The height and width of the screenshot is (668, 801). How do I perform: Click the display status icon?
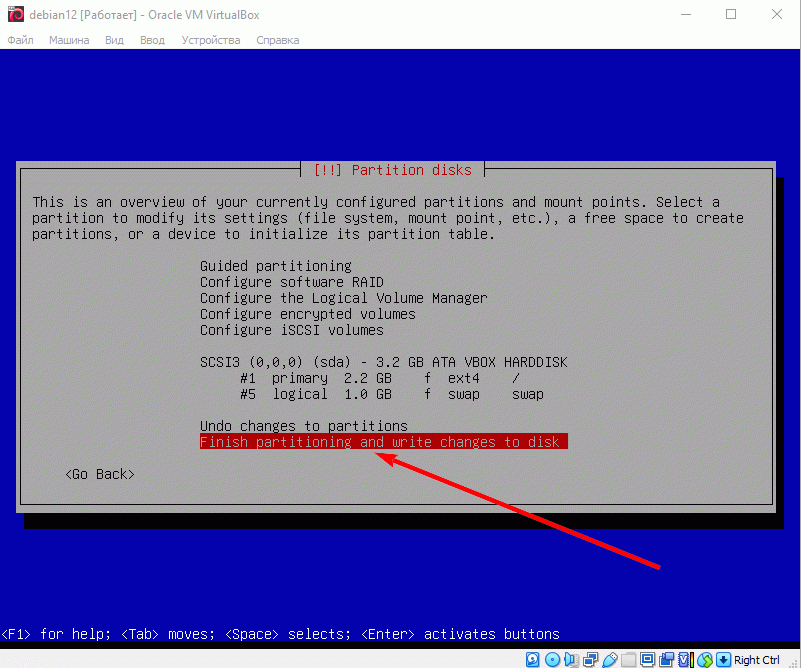tap(647, 660)
